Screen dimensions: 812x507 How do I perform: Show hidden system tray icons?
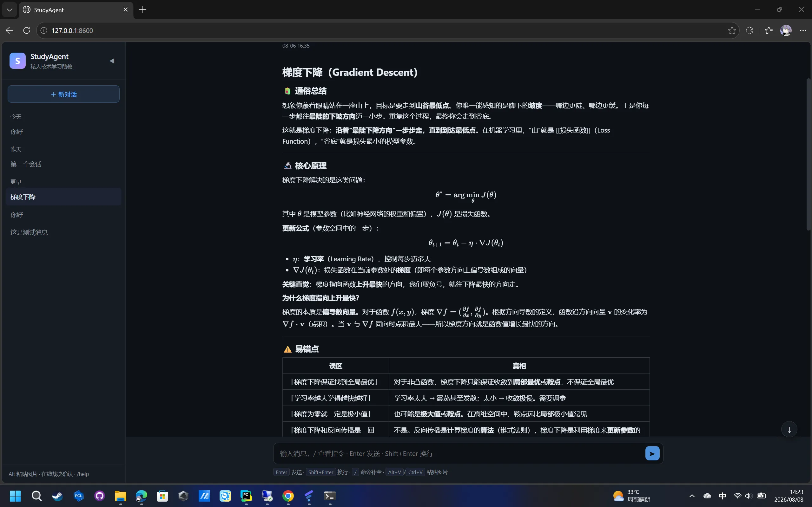(x=692, y=496)
